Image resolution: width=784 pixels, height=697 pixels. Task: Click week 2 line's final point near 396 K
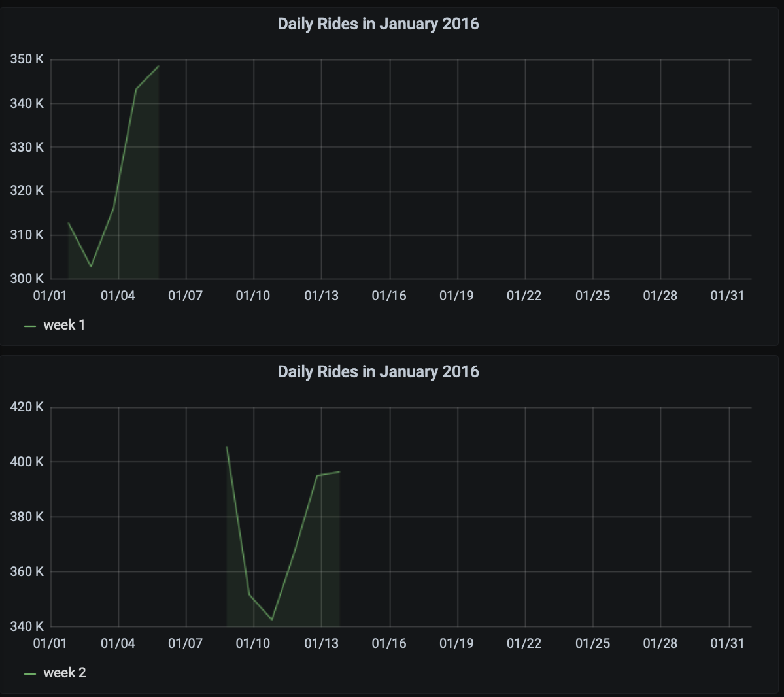tap(339, 471)
